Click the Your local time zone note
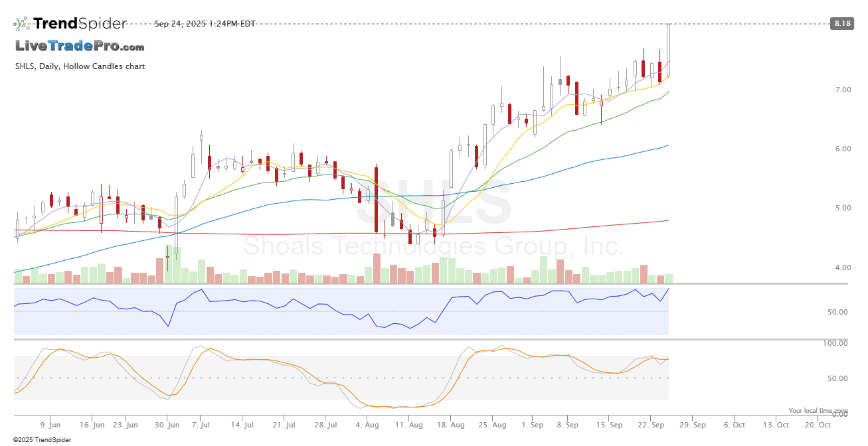Viewport: 868px width, 446px height. [818, 411]
